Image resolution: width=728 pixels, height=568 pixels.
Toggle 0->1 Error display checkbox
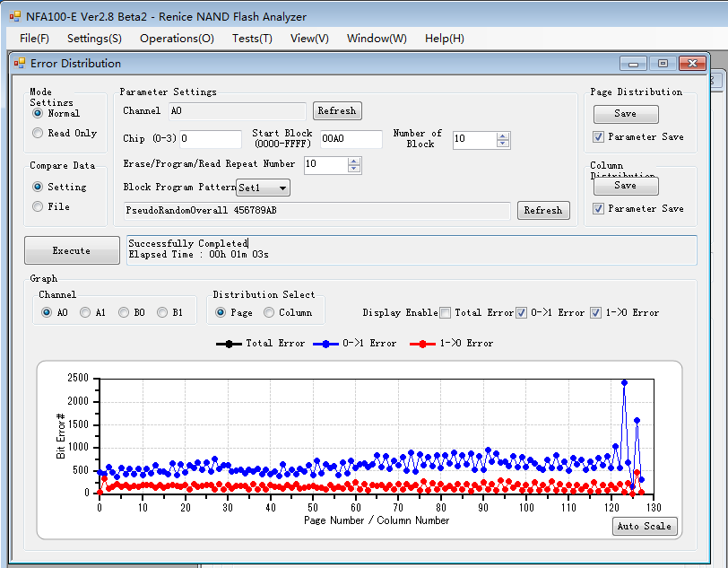coord(522,313)
